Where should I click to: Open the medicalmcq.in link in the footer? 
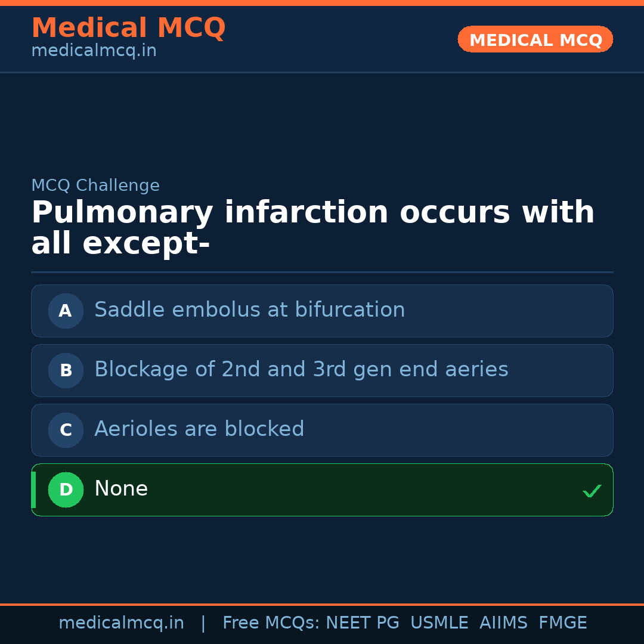click(121, 623)
